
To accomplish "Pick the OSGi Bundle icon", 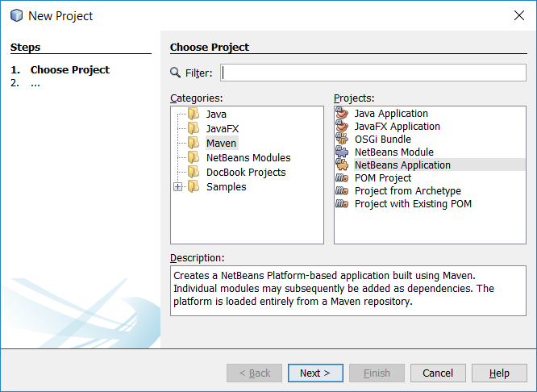I will (342, 139).
